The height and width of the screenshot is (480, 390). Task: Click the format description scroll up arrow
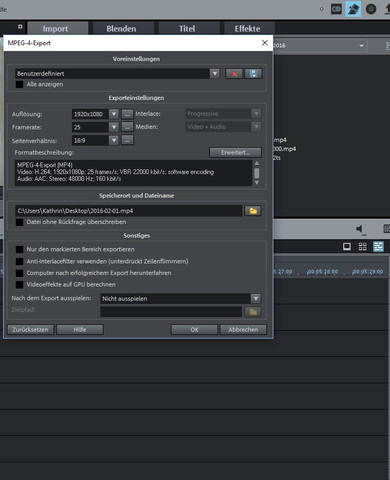[257, 163]
